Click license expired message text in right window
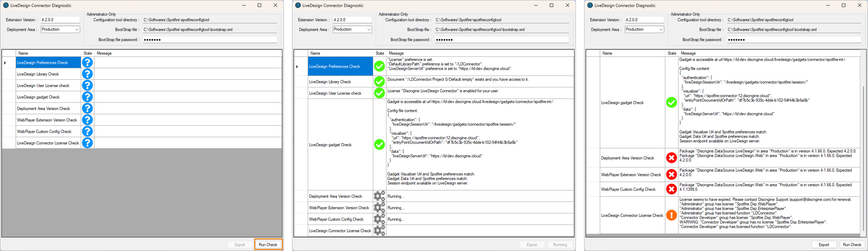The image size is (868, 251). coord(766,200)
